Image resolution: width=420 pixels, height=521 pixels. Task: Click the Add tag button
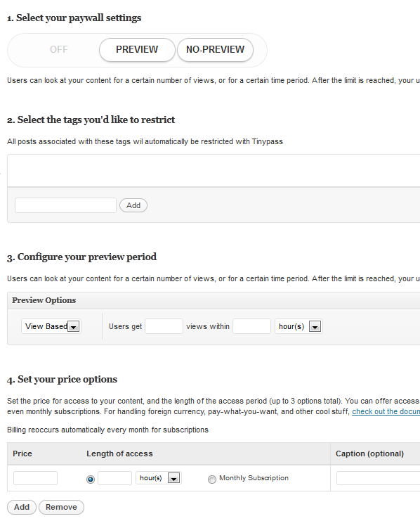[133, 205]
